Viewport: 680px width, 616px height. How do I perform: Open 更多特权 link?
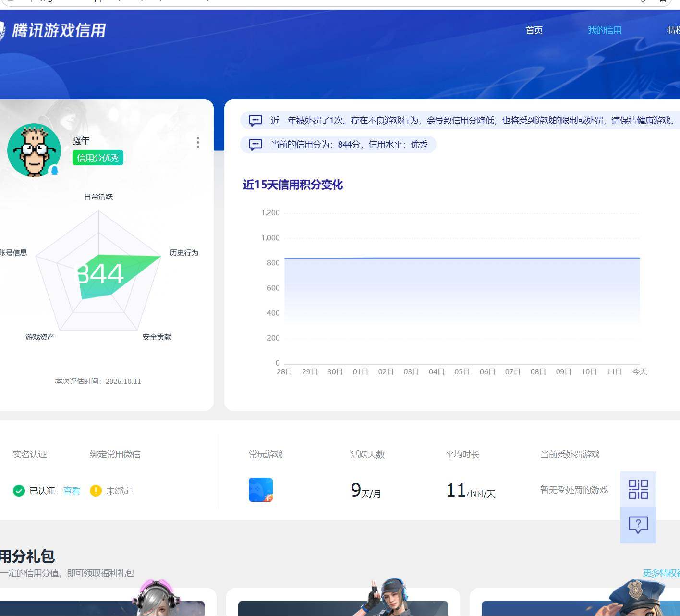click(661, 573)
